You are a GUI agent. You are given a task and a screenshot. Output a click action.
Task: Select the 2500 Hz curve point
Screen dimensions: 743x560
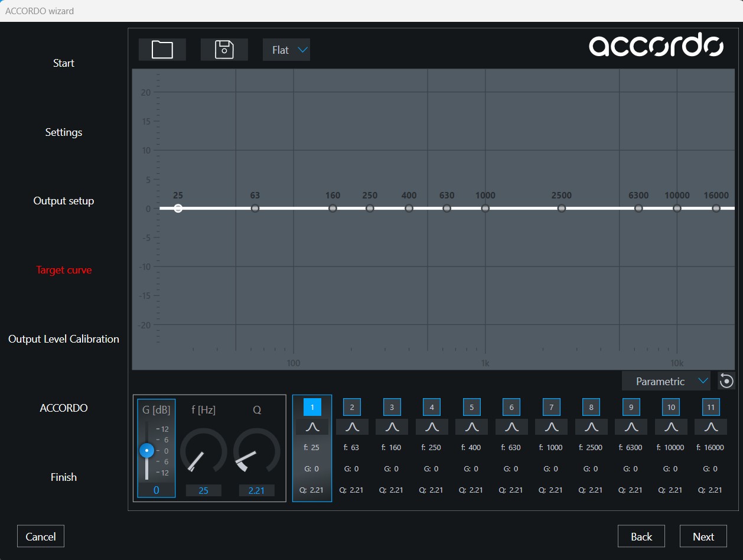click(562, 208)
